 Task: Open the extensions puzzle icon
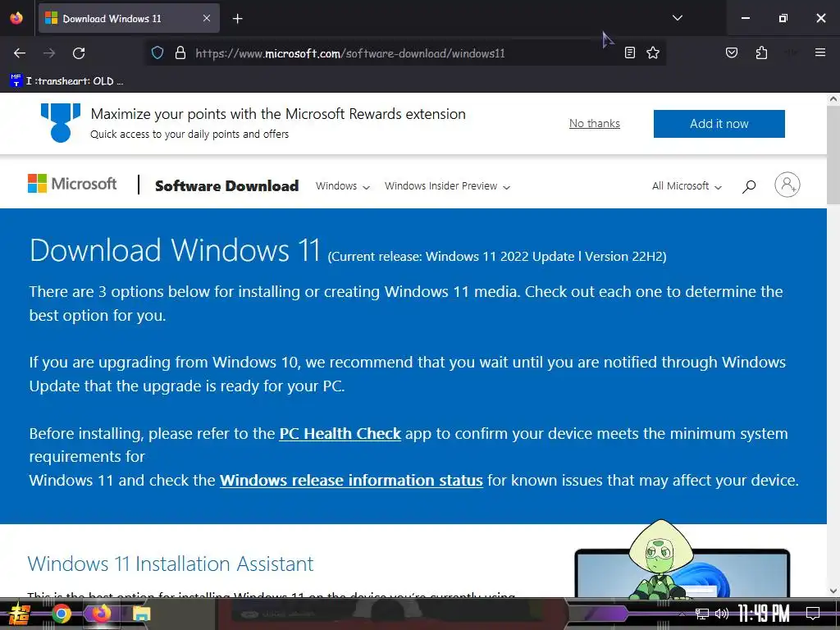click(761, 52)
